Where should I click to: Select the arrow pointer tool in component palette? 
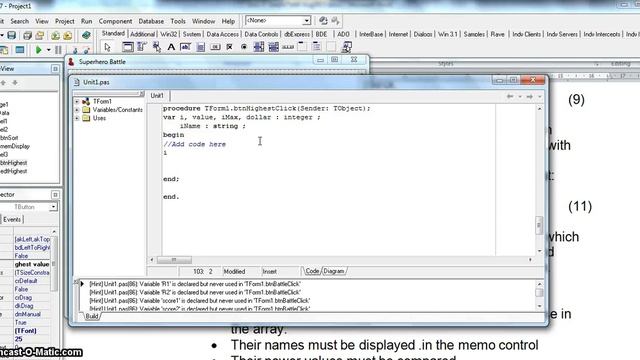[107, 47]
